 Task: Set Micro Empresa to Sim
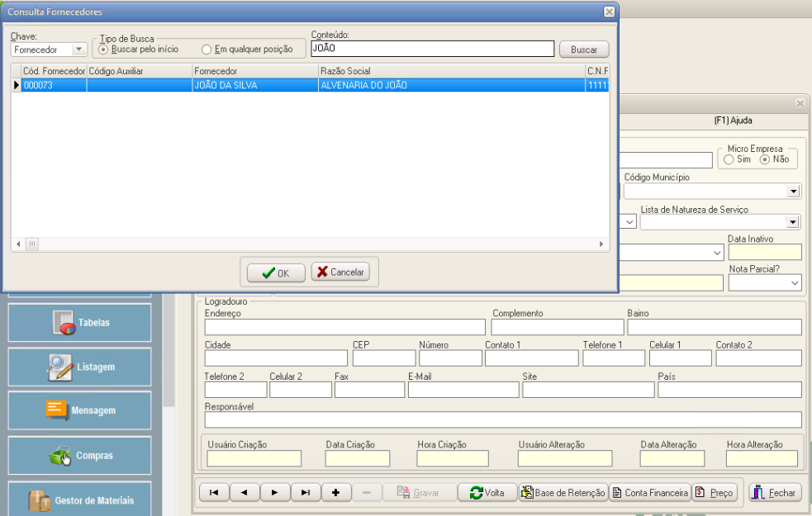[x=729, y=159]
